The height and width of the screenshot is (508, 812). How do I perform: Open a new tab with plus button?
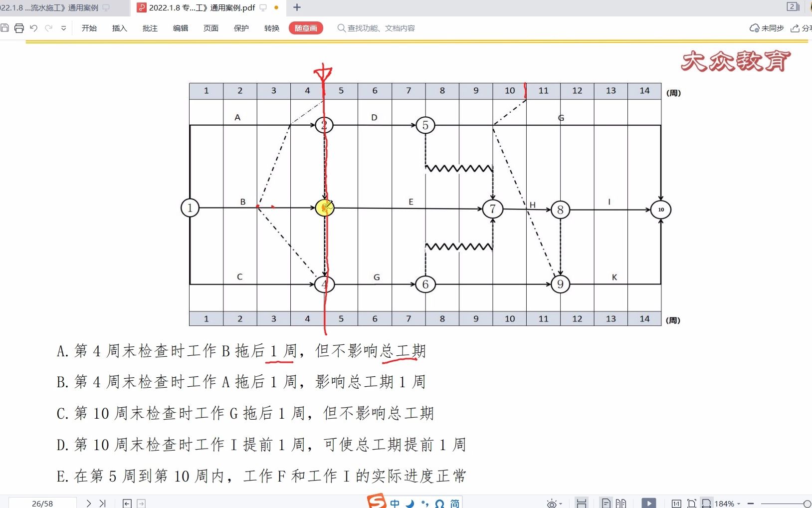click(297, 7)
